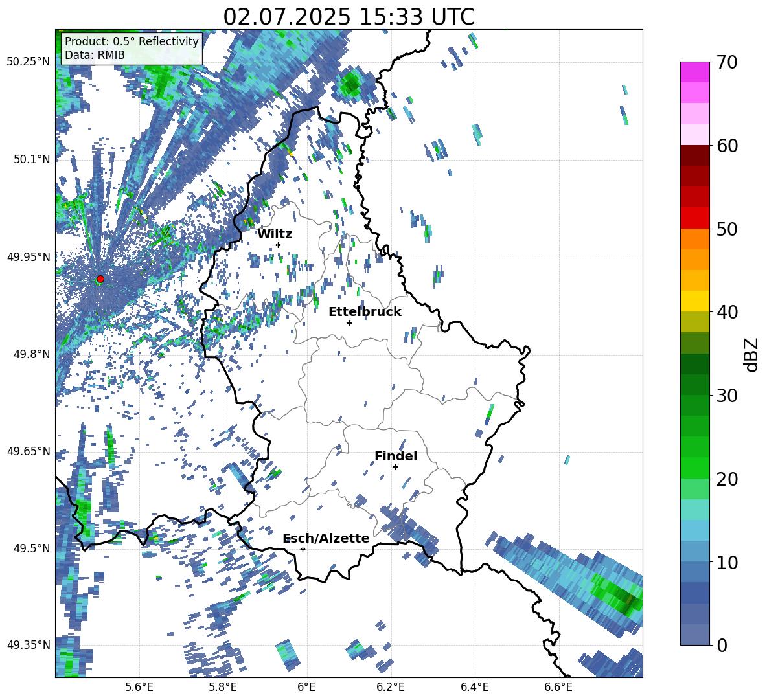This screenshot has width=767, height=700.
Task: Click the 49.35°N latitude label
Action: point(29,645)
